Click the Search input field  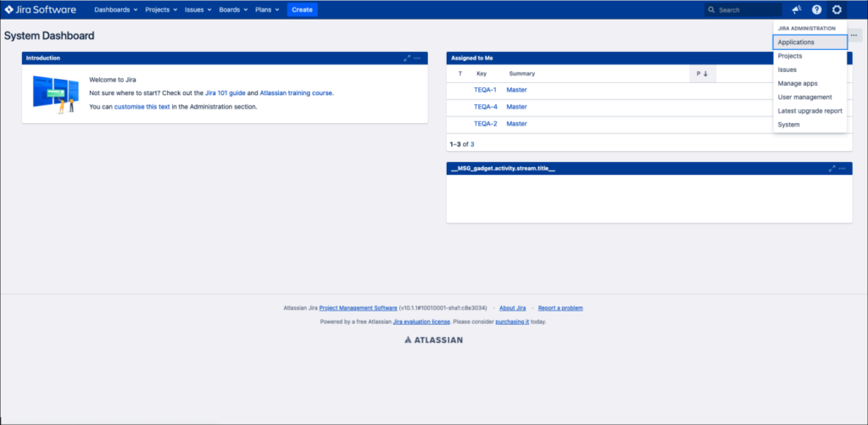point(748,10)
